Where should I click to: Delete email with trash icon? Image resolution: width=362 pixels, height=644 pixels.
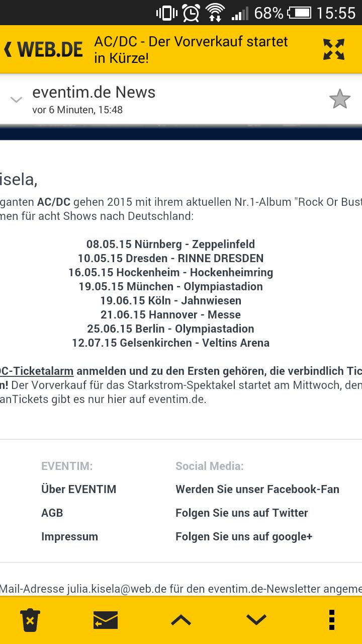pos(30,620)
